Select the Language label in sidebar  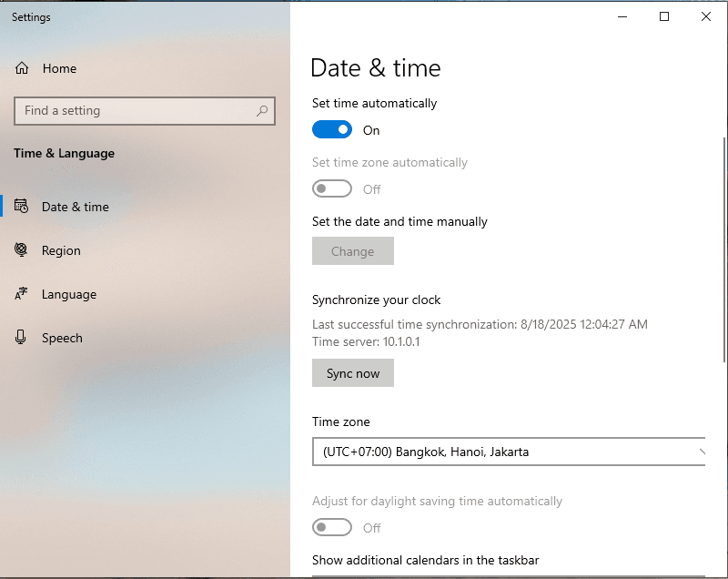[x=69, y=294]
